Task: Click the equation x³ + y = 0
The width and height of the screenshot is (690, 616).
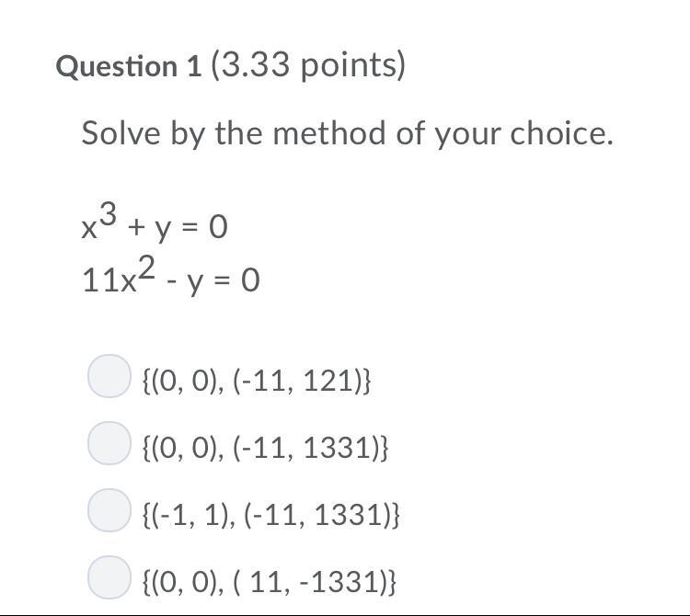Action: (154, 223)
